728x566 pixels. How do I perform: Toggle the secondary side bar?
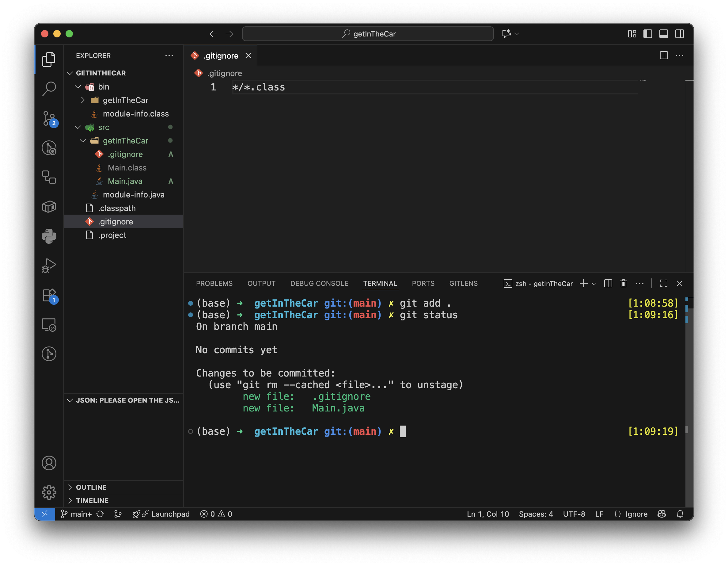(x=679, y=34)
